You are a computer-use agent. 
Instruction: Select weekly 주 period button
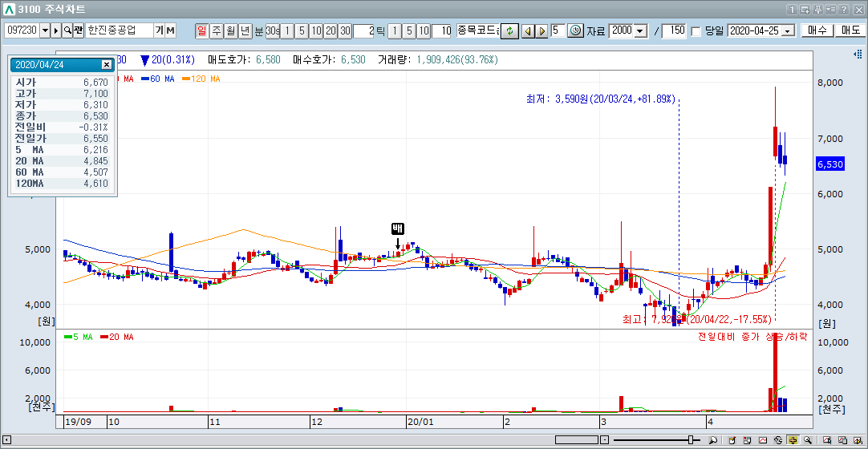216,31
